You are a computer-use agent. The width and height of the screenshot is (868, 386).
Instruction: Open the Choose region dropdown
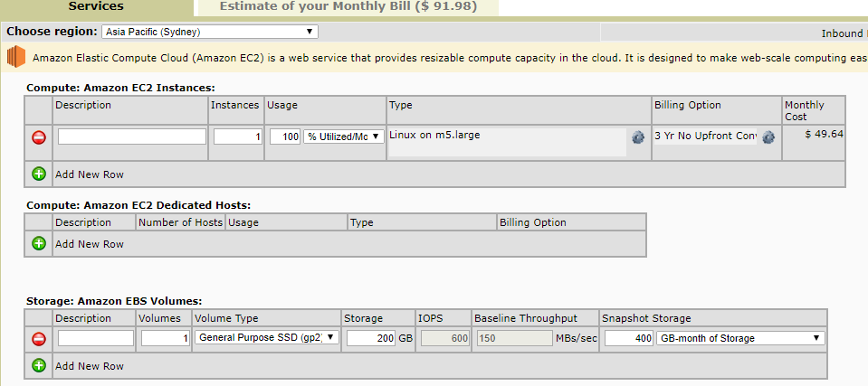(x=210, y=32)
